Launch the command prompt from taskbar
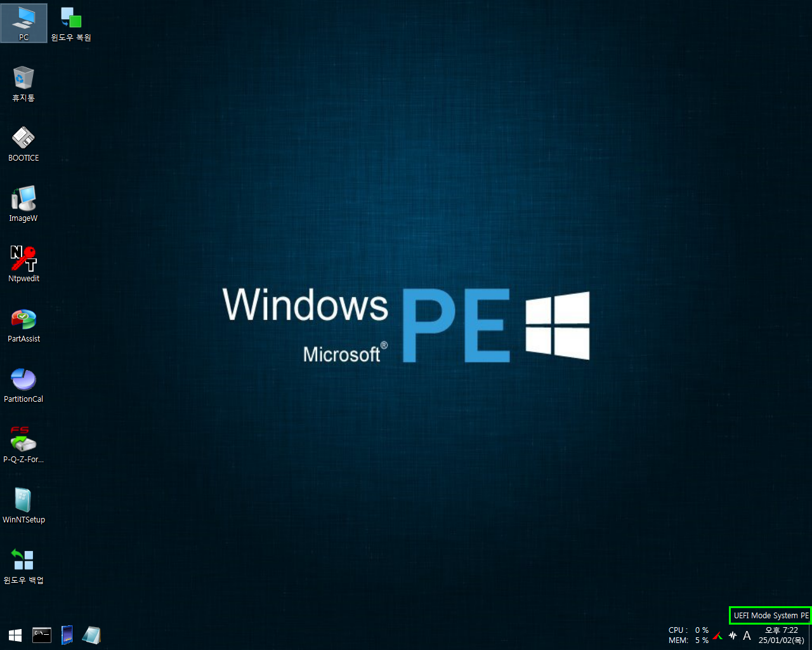The image size is (812, 650). [x=42, y=635]
